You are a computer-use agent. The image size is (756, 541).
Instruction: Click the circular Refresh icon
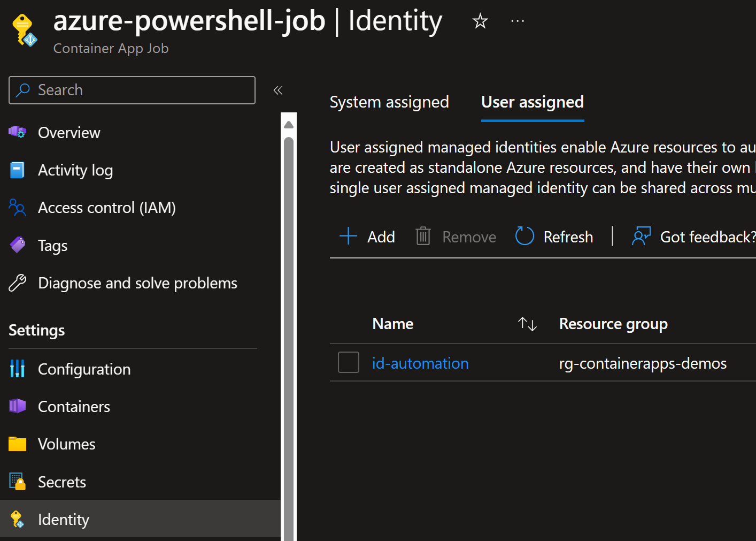[x=524, y=236]
